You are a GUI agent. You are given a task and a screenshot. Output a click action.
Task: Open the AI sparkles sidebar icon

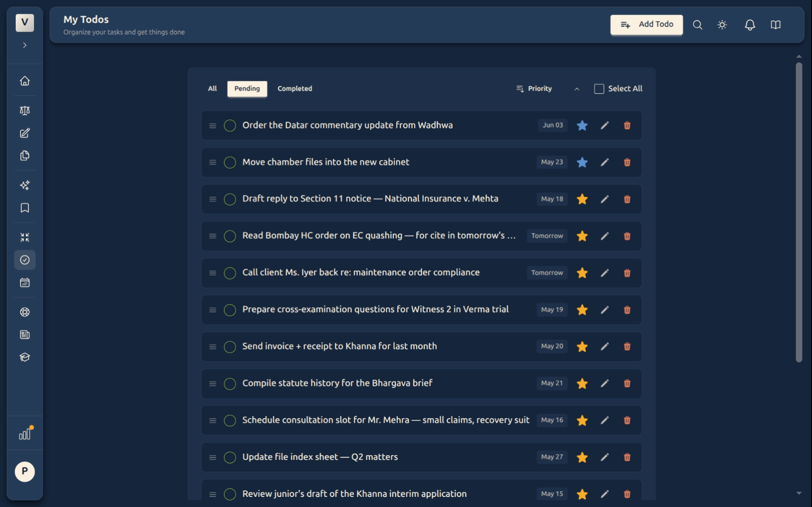(x=24, y=185)
